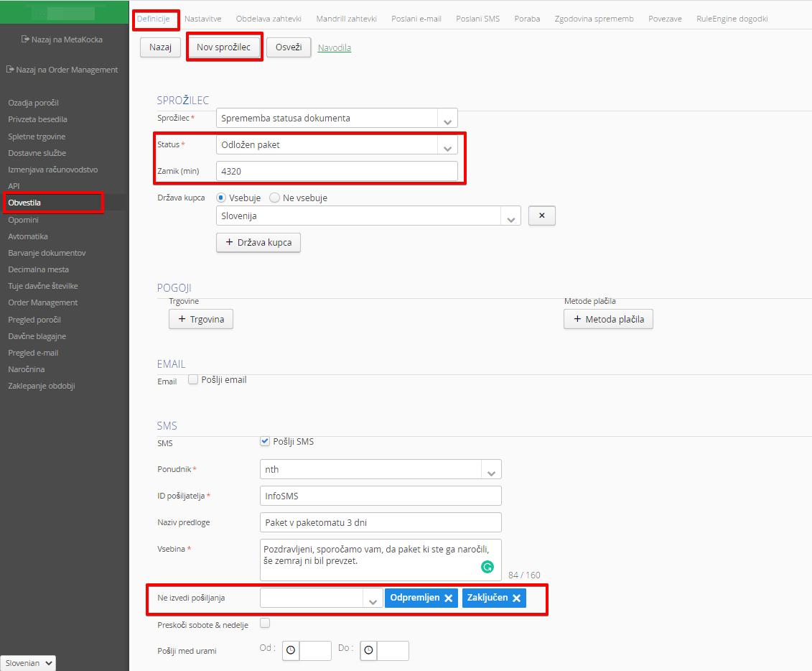Open the Obdelava zahtevki tab

(x=269, y=19)
